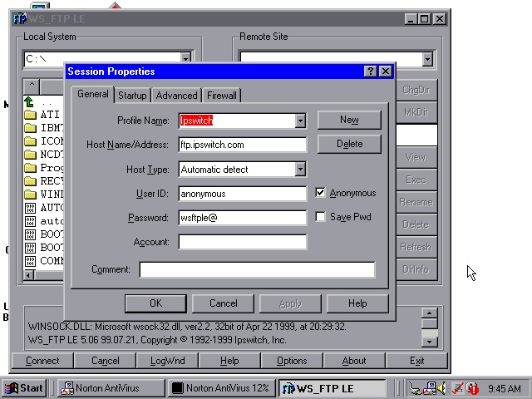Image resolution: width=532 pixels, height=399 pixels.
Task: Click the parent directory green arrow icon
Action: pos(30,101)
